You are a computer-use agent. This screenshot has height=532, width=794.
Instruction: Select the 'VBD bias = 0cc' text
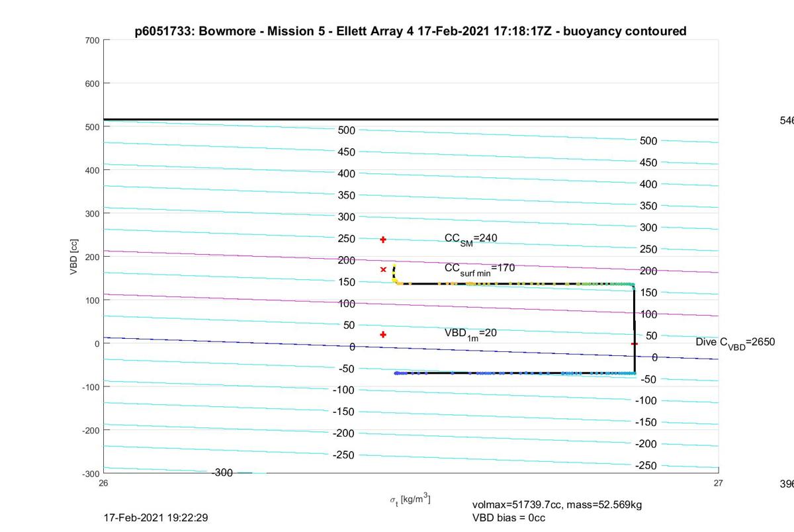[509, 517]
